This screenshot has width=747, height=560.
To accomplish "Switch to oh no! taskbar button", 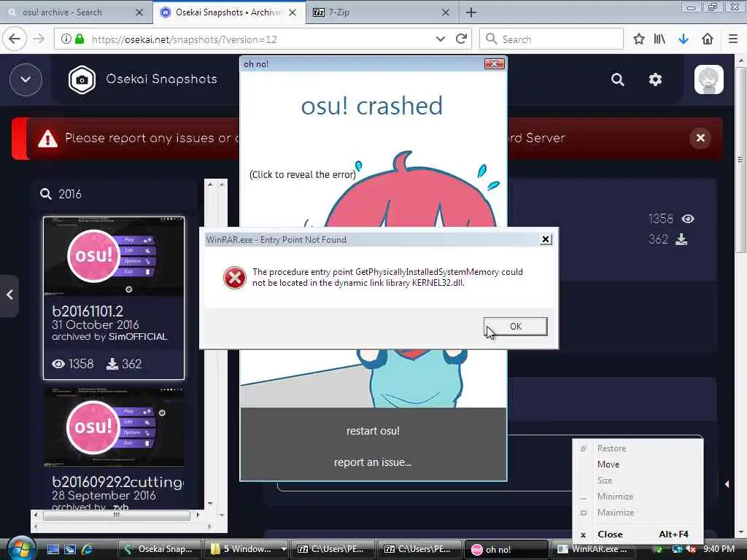I will (506, 549).
